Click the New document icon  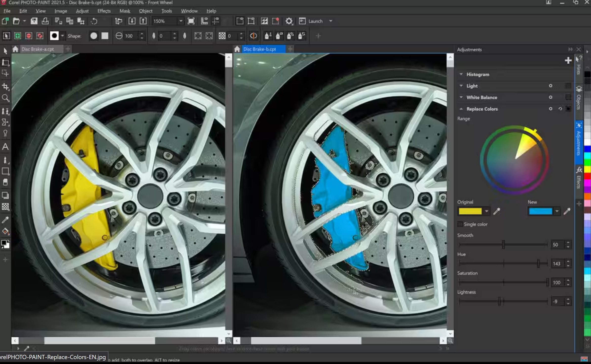[x=5, y=21]
